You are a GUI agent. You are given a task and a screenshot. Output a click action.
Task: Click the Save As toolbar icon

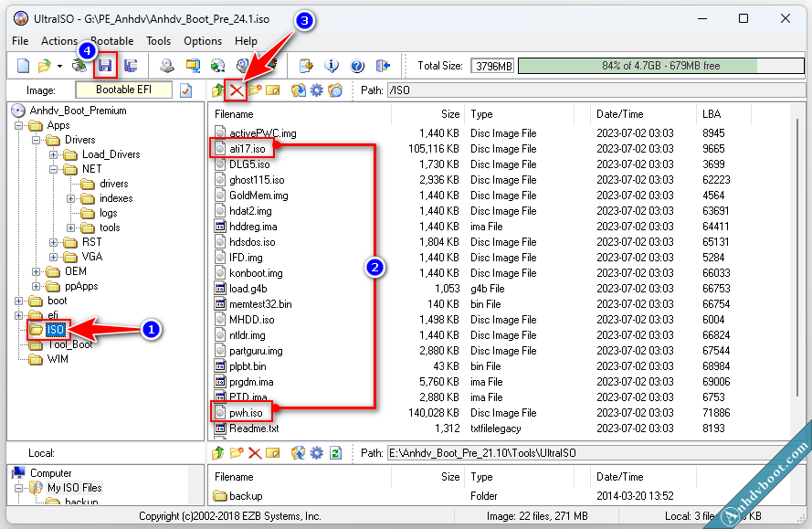(x=131, y=66)
